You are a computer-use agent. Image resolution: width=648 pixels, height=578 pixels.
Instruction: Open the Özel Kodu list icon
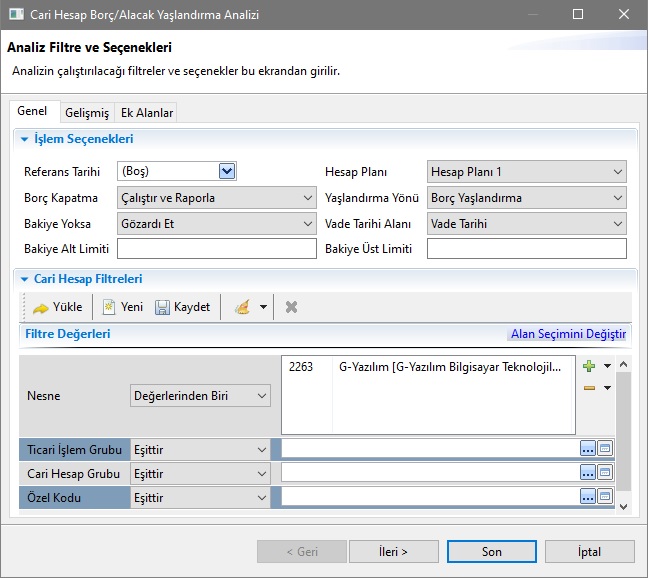coord(604,496)
